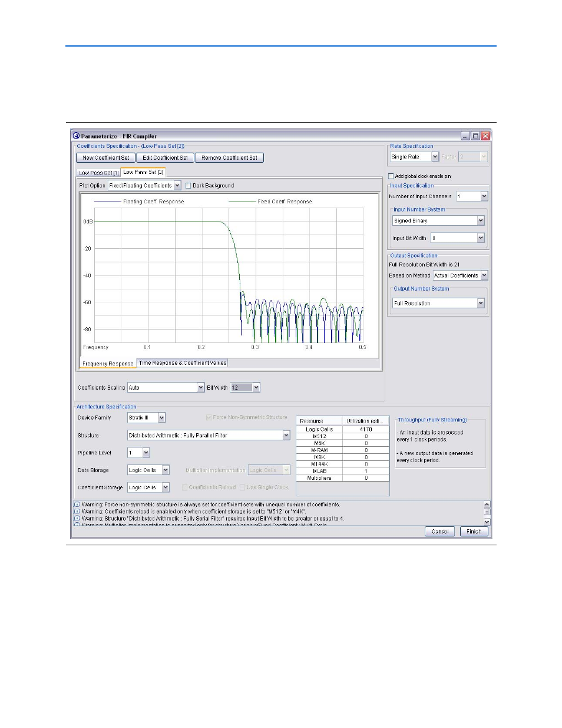Toggle the Force Non-Symmetric Structure checkbox
This screenshot has width=562, height=728.
(209, 417)
